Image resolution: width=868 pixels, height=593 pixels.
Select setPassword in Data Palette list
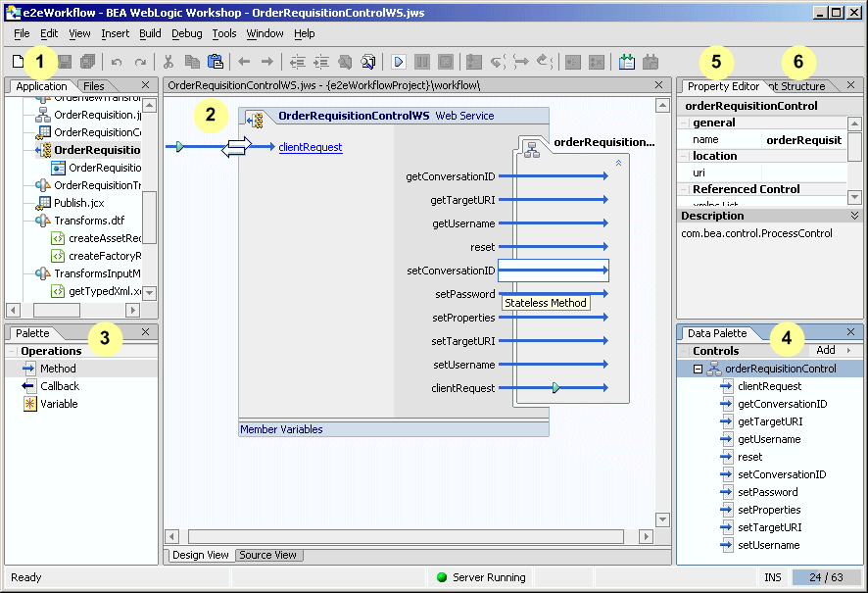click(x=768, y=492)
